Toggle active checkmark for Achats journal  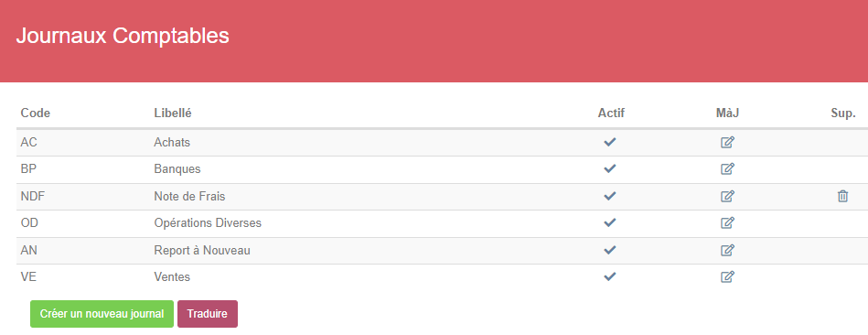click(609, 142)
